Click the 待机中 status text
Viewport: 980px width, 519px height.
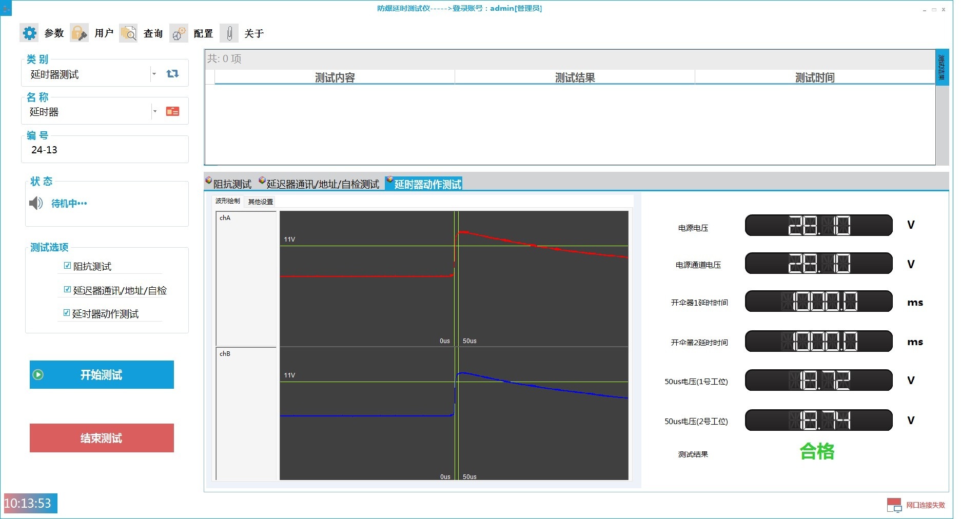[69, 204]
